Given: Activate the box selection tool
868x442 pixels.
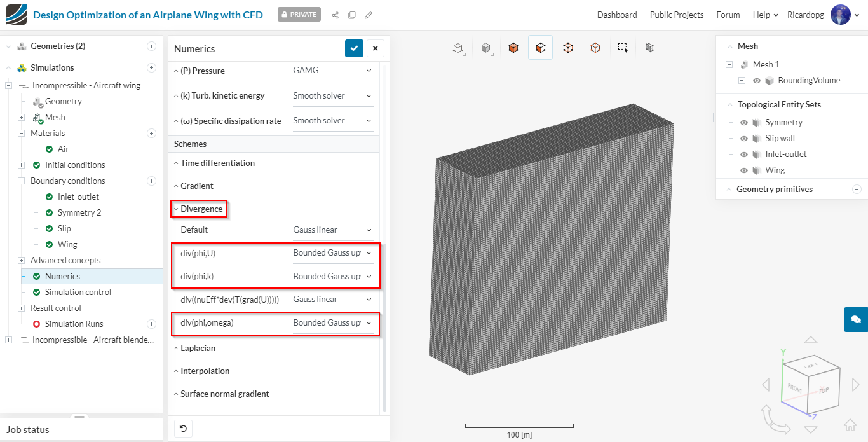Looking at the screenshot, I should (623, 48).
